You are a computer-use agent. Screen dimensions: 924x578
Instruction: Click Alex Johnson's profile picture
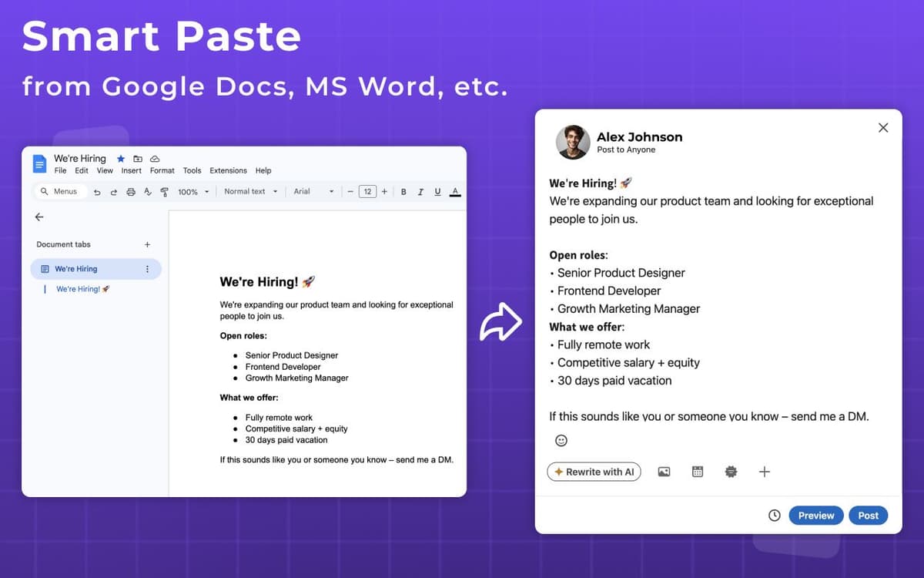pos(573,142)
